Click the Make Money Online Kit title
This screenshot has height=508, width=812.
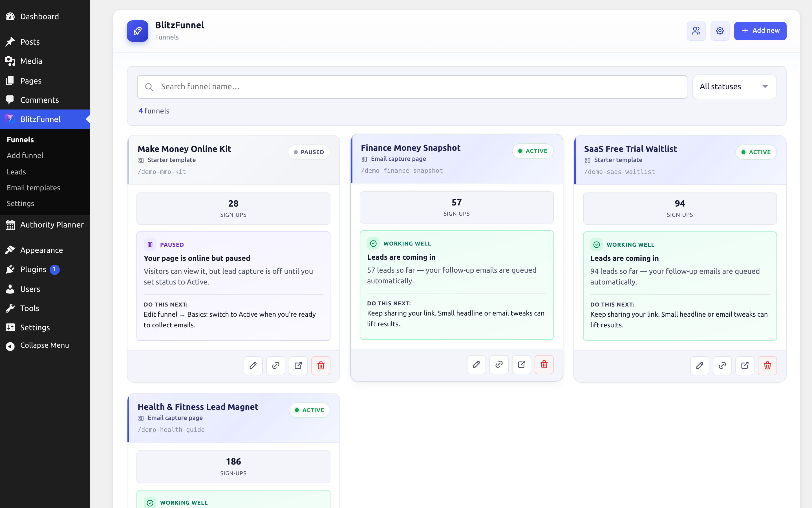click(184, 149)
